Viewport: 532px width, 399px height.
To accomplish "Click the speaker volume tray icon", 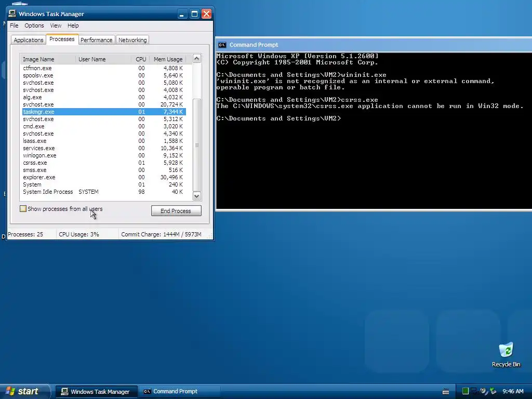I will click(484, 391).
